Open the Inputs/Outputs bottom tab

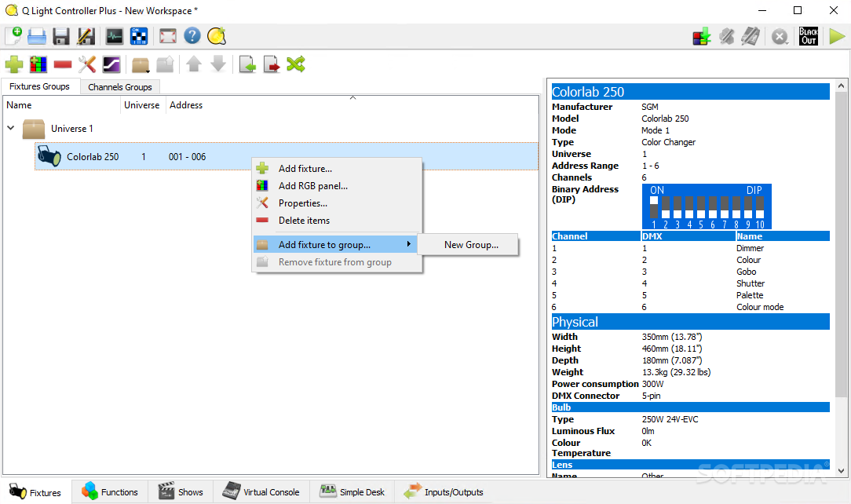[444, 492]
